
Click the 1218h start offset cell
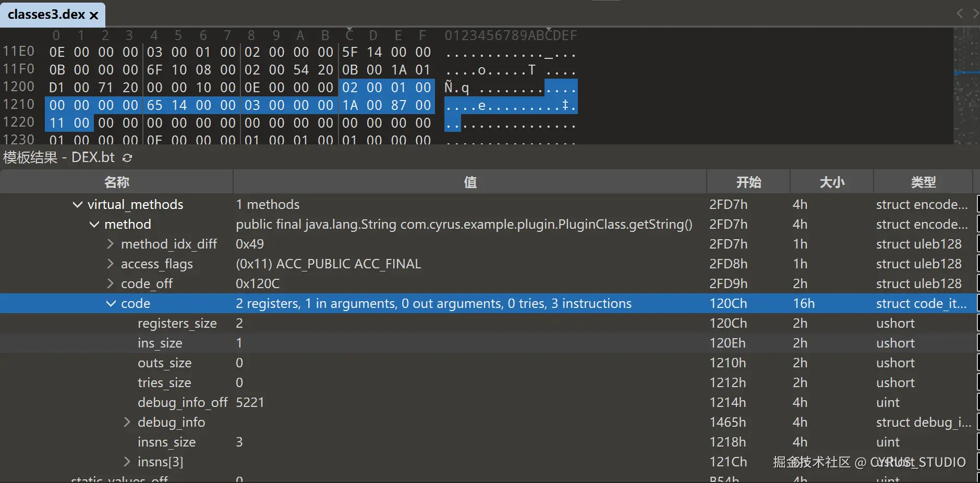coord(728,442)
